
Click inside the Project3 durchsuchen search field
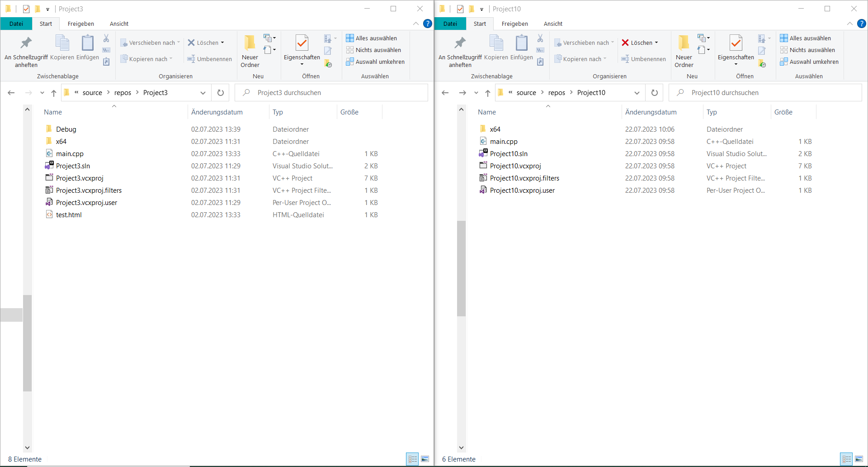click(316, 92)
